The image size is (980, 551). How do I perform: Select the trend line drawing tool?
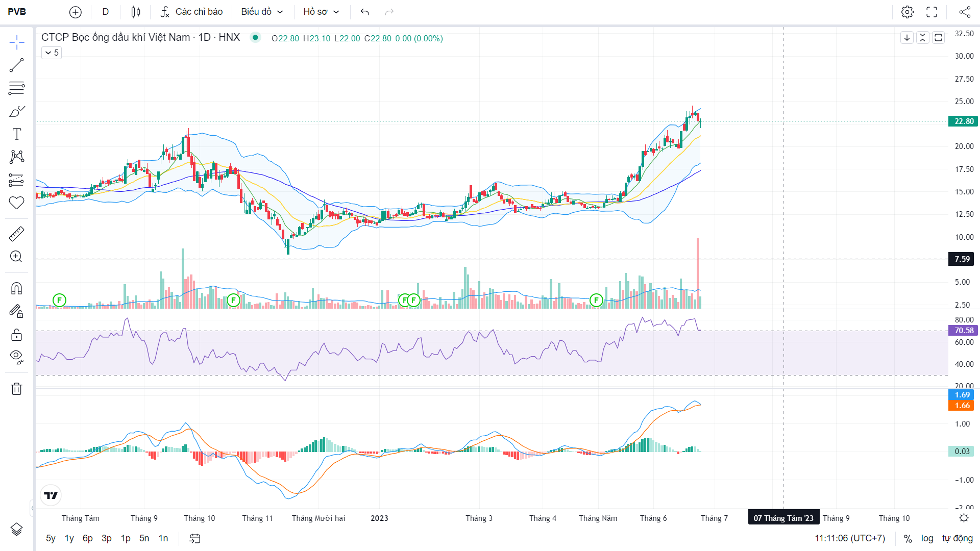pos(16,65)
